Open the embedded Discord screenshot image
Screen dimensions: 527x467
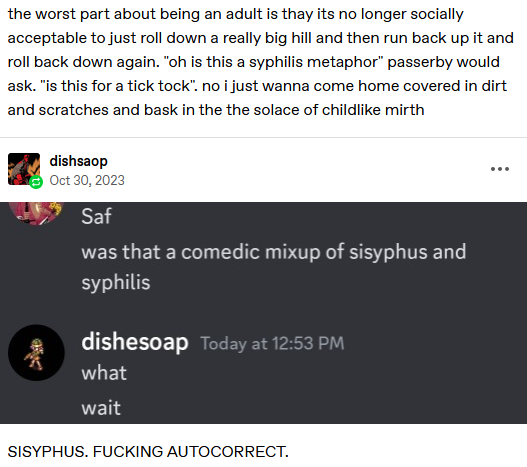pyautogui.click(x=264, y=313)
